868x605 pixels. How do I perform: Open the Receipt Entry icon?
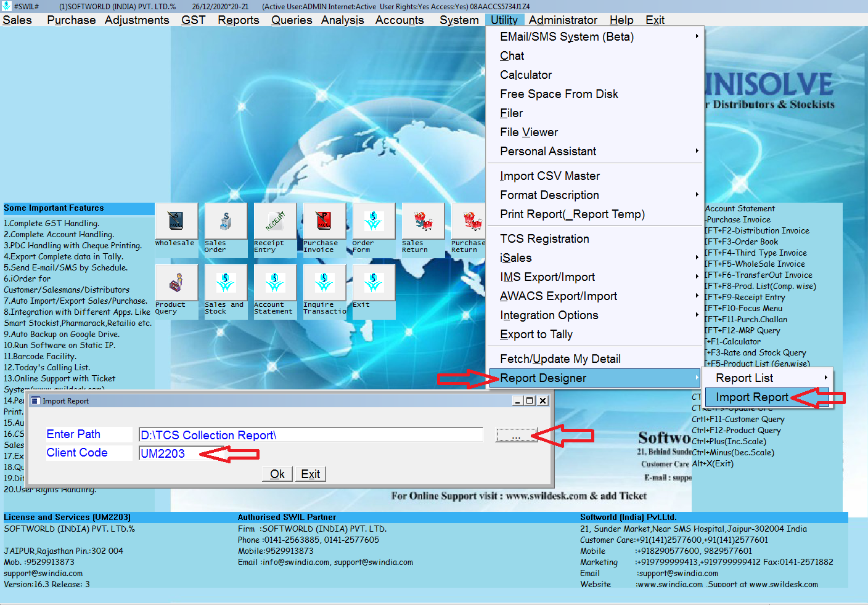[x=275, y=221]
